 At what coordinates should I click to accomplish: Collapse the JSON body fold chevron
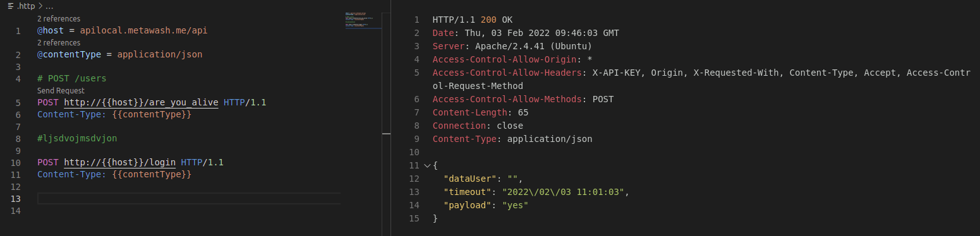pyautogui.click(x=427, y=165)
